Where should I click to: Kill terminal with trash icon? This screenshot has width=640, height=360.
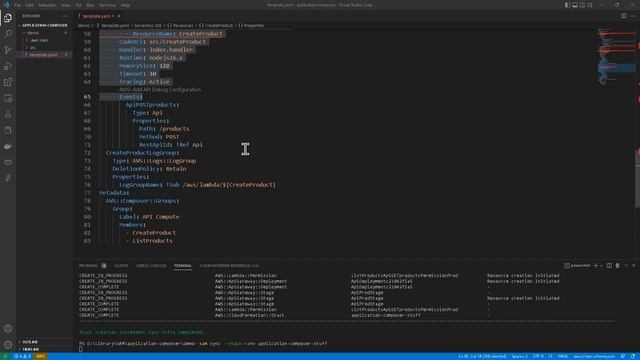tap(617, 266)
